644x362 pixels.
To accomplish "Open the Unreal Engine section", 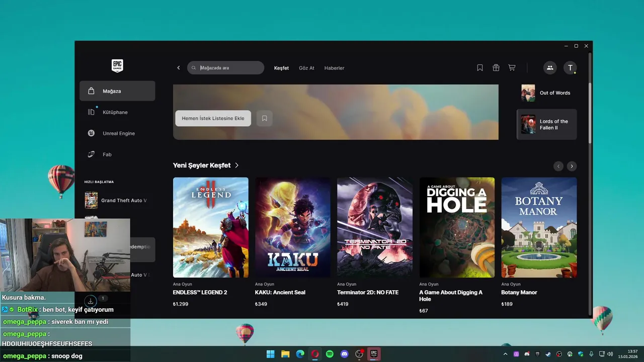I will pyautogui.click(x=117, y=133).
